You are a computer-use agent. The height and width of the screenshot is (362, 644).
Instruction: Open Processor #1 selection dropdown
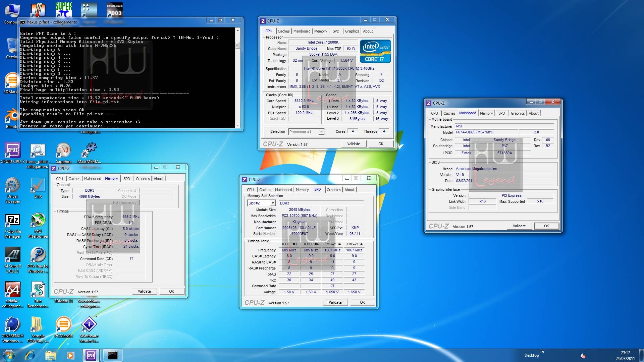coord(306,132)
